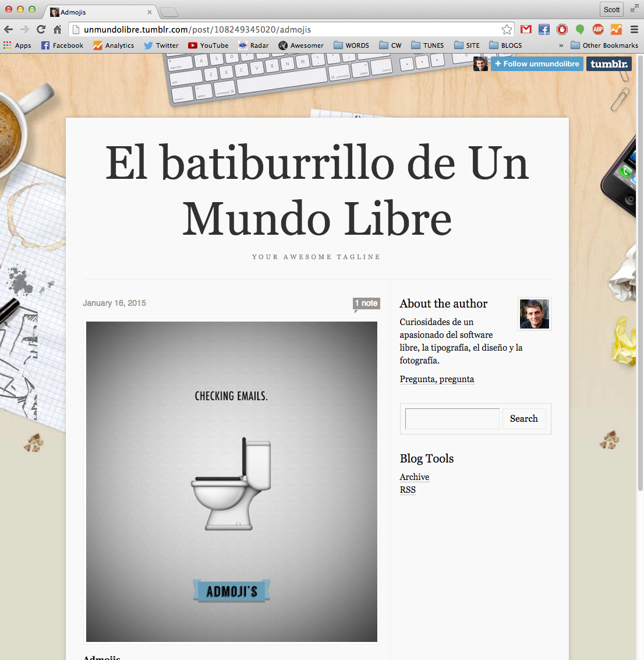Focus the sidebar search text field
644x660 pixels.
(x=452, y=419)
